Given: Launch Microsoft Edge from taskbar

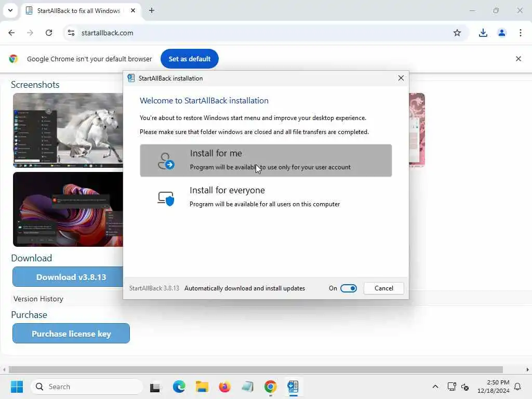Looking at the screenshot, I should (179, 387).
